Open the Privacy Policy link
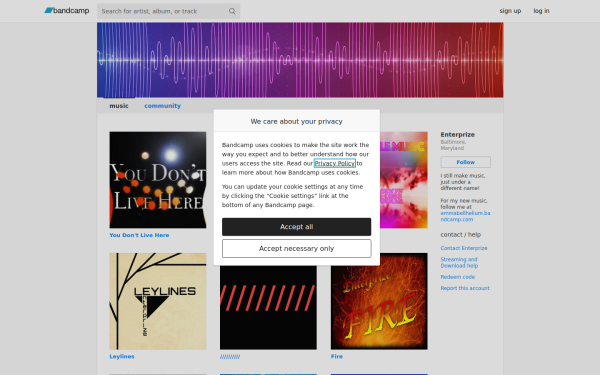 (334, 163)
